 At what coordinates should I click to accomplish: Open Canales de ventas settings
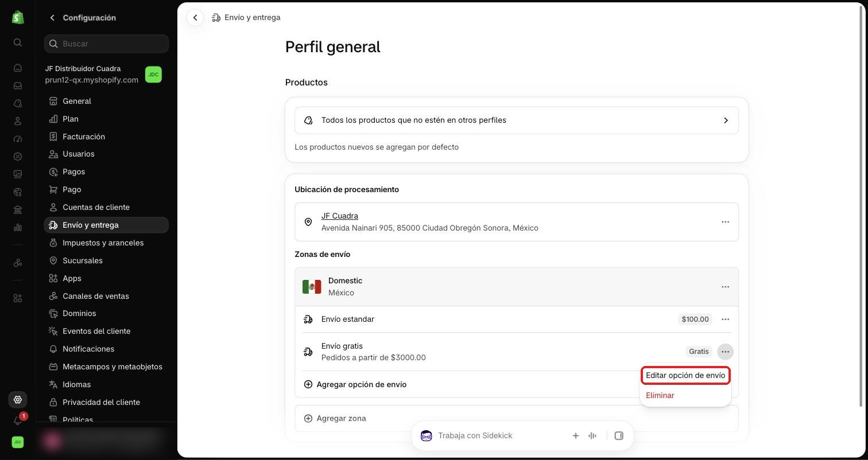(x=106, y=296)
